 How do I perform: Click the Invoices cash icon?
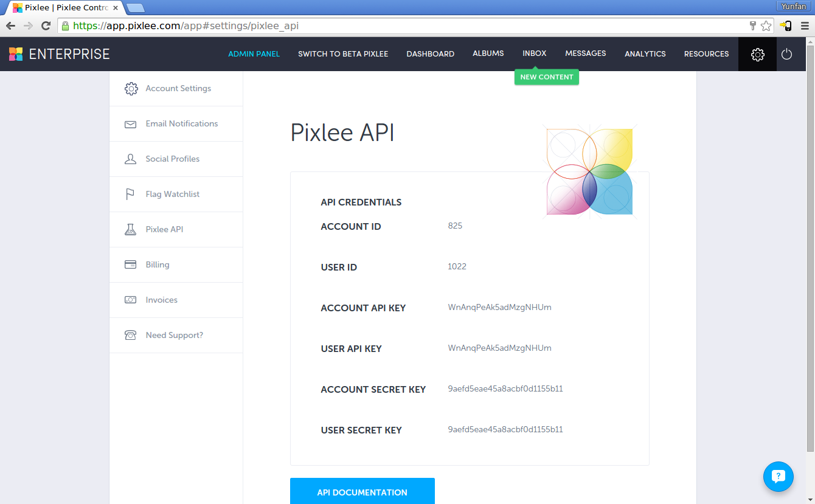pos(130,300)
